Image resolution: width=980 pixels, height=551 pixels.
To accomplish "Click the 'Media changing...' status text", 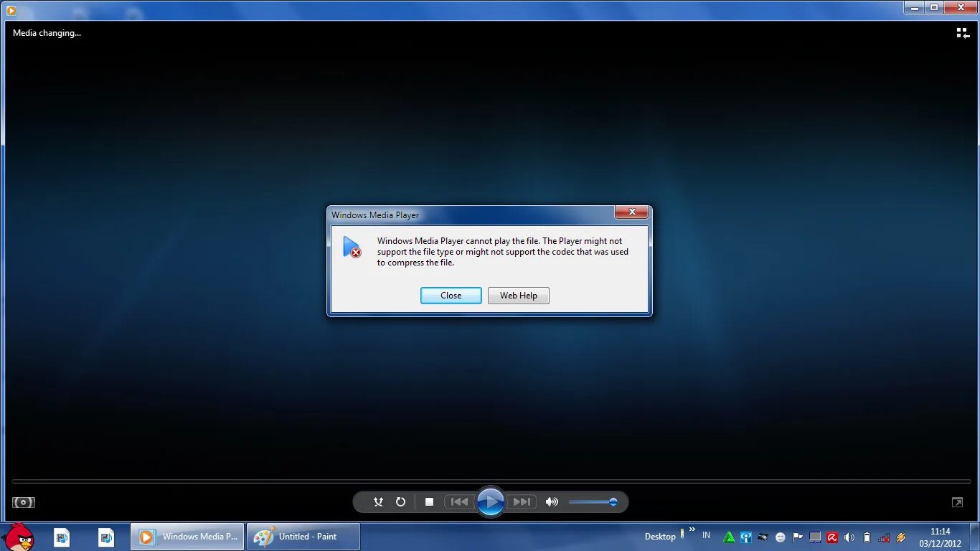I will (x=47, y=33).
